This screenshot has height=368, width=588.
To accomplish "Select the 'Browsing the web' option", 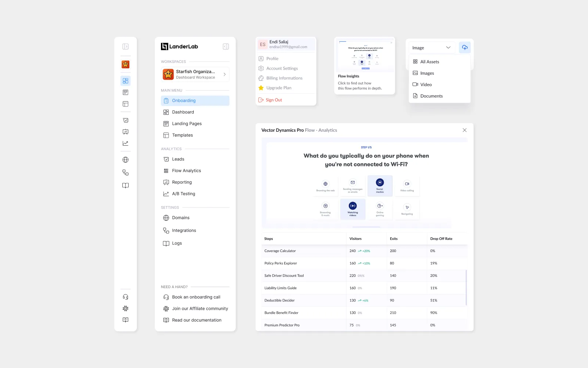I will point(325,186).
